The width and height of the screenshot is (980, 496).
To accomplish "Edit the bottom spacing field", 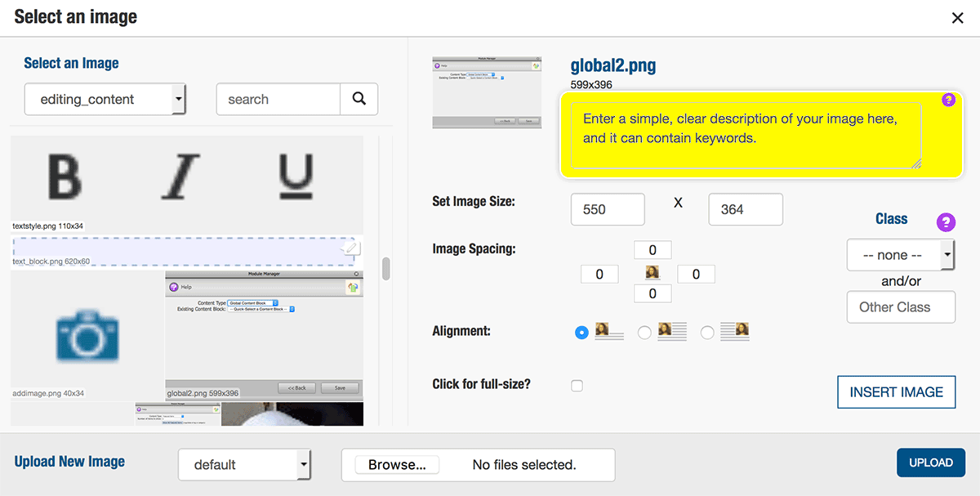I will click(x=653, y=293).
